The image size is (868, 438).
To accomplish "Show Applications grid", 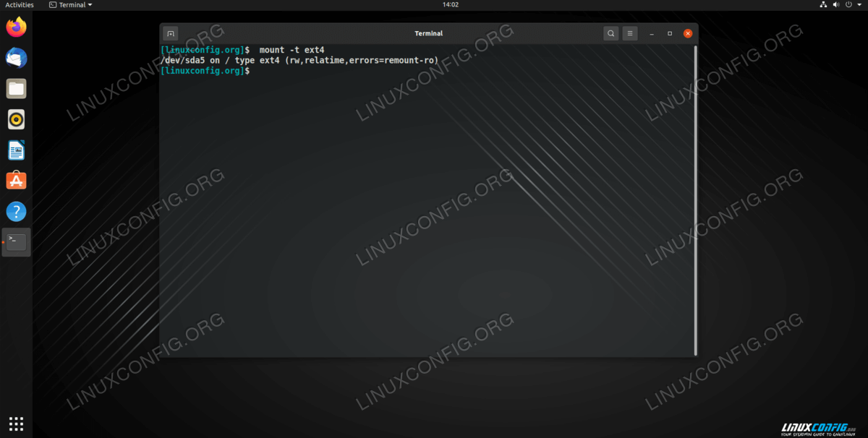I will coord(16,424).
